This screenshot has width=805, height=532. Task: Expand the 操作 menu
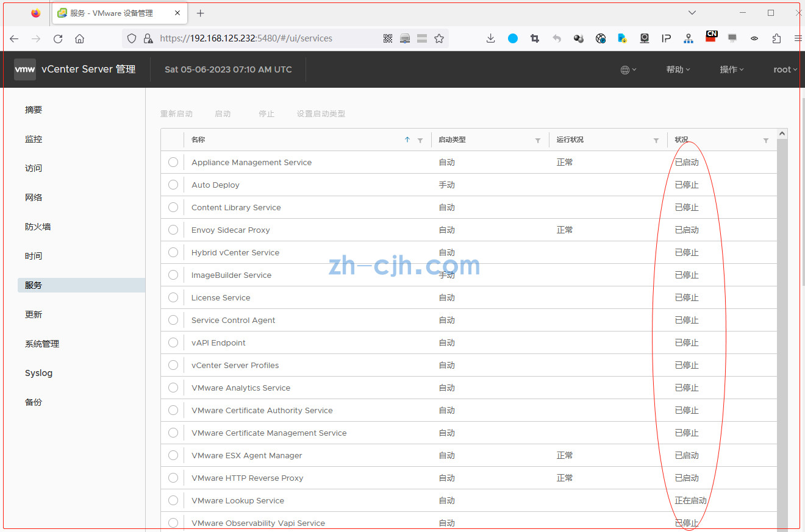pyautogui.click(x=732, y=69)
